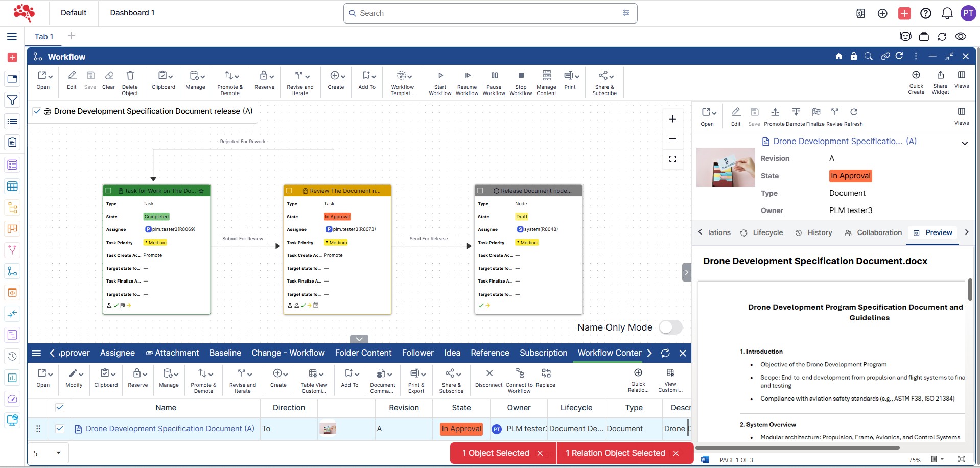Uncheck Drone Development Specification Document row checkbox
This screenshot has width=980, height=468.
point(60,429)
